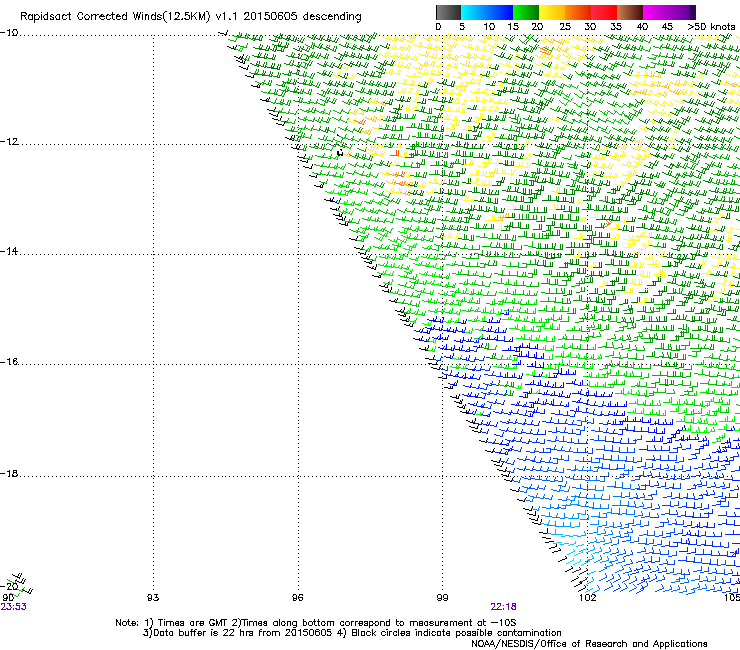Click the '99' longitude axis label
740x650 pixels.
coord(442,598)
